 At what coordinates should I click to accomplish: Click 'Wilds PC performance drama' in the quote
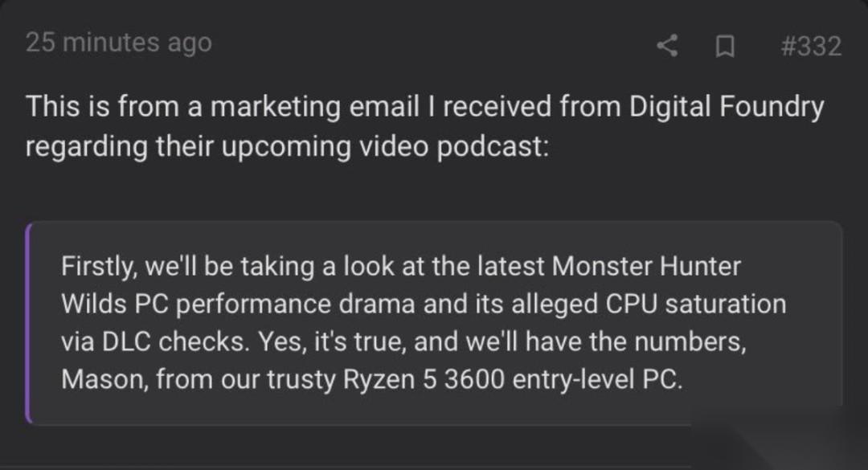pos(238,304)
